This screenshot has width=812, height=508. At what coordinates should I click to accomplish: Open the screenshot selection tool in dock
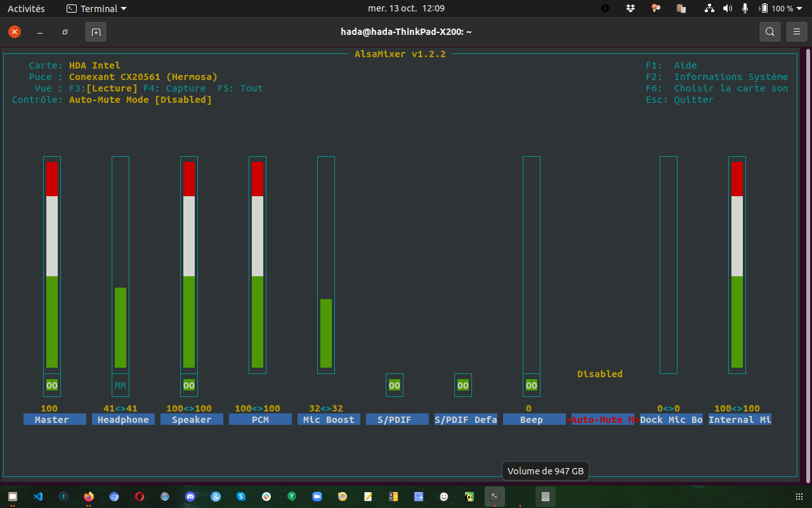[x=419, y=497]
